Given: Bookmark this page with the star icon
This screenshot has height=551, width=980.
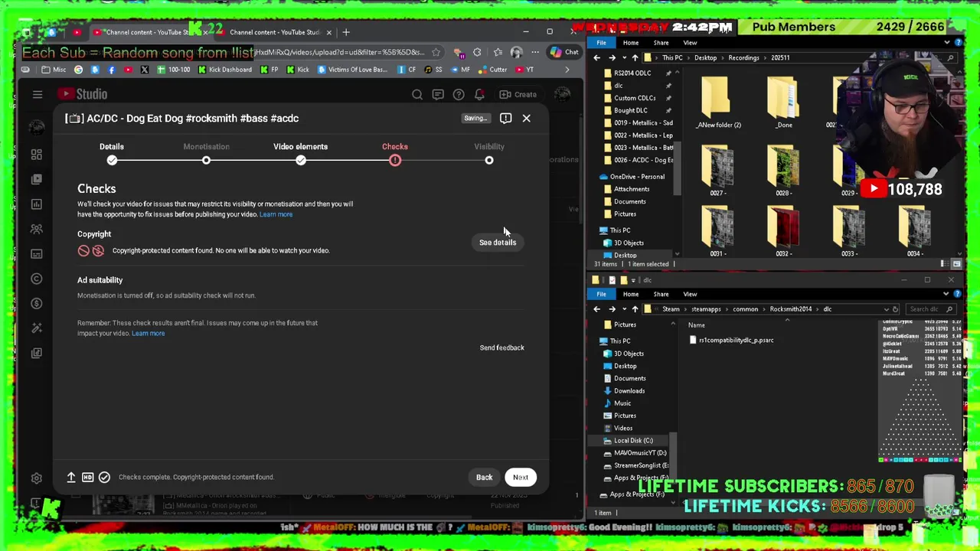Looking at the screenshot, I should (436, 52).
